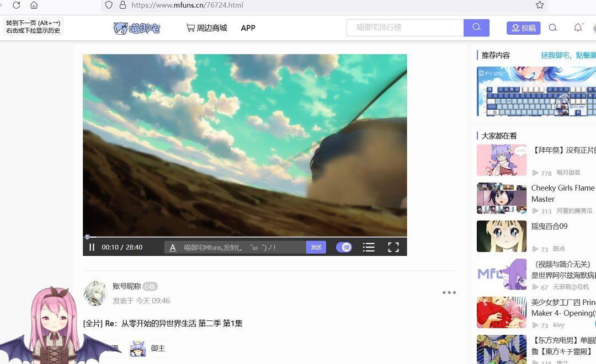This screenshot has height=364, width=596.
Task: Open the 周边商城 shop menu
Action: (207, 28)
